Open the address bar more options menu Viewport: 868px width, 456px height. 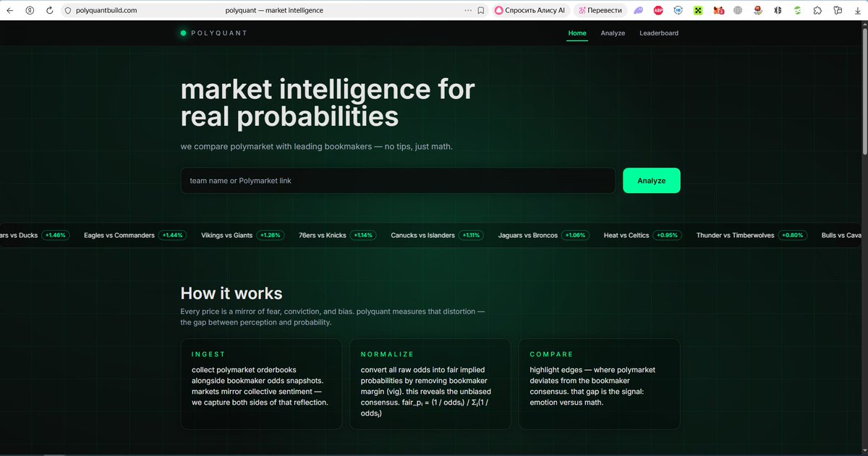click(x=467, y=10)
